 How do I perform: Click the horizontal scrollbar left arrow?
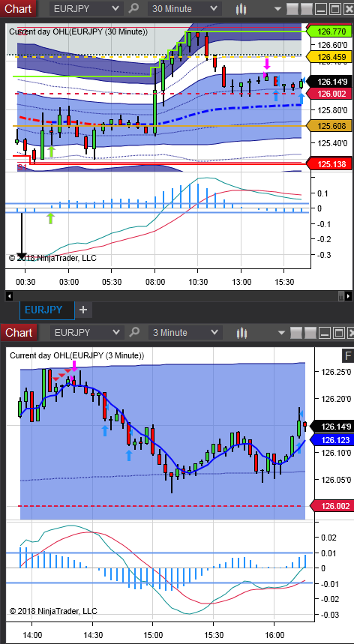(x=10, y=295)
